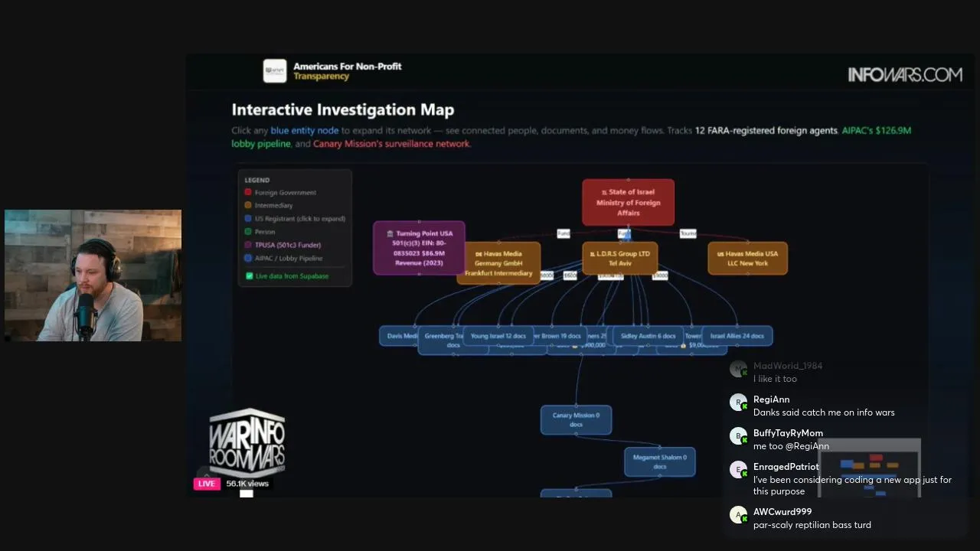Click the Foreign Government red legend swatch
The image size is (980, 551).
point(248,193)
